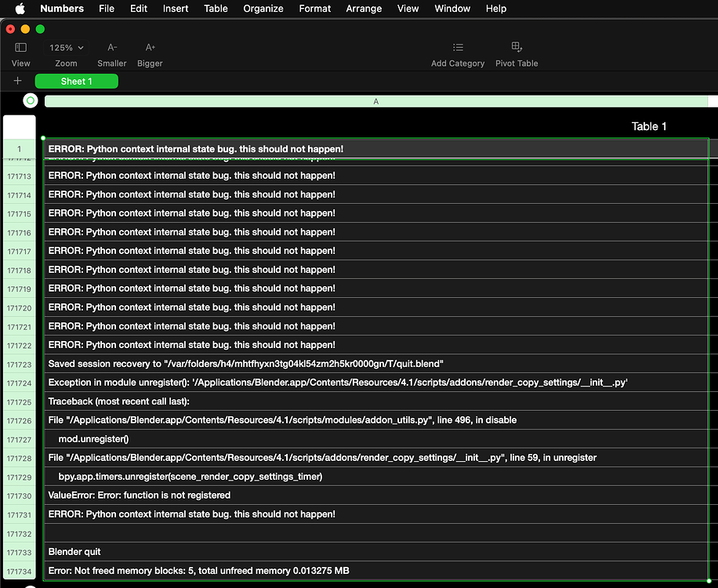The height and width of the screenshot is (588, 718).
Task: Click the ValueError function not registered cell
Action: click(x=376, y=495)
